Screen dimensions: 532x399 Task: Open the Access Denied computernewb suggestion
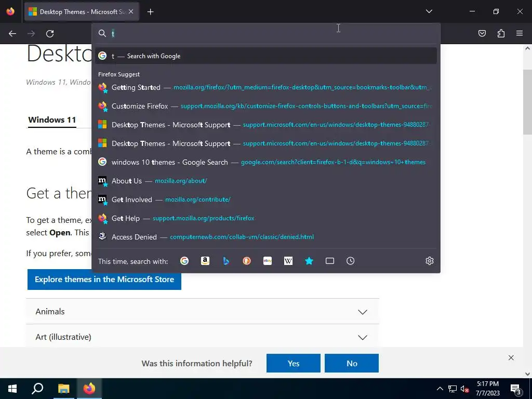(266, 237)
